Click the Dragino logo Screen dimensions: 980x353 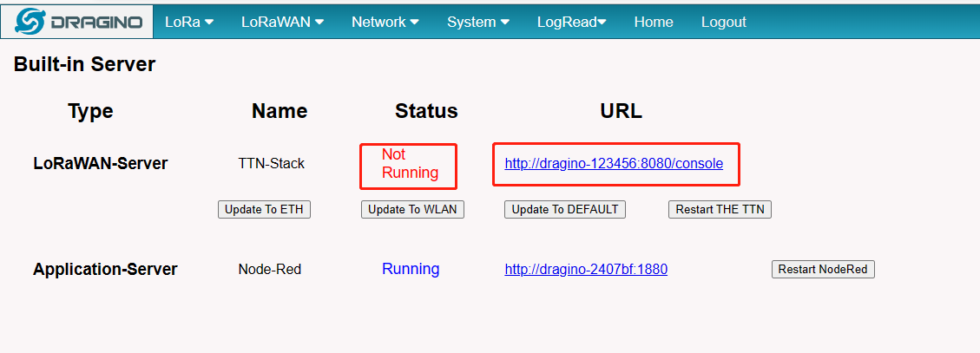(x=77, y=22)
